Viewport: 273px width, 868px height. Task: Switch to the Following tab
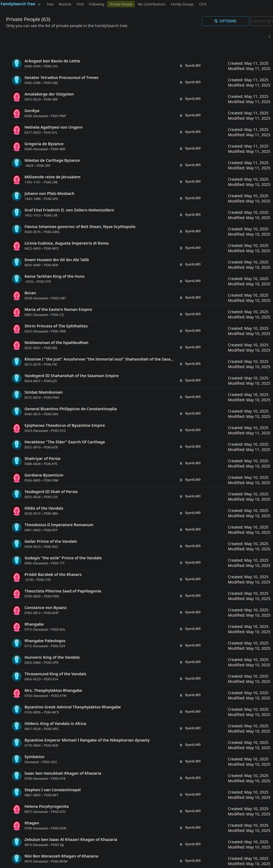[96, 4]
